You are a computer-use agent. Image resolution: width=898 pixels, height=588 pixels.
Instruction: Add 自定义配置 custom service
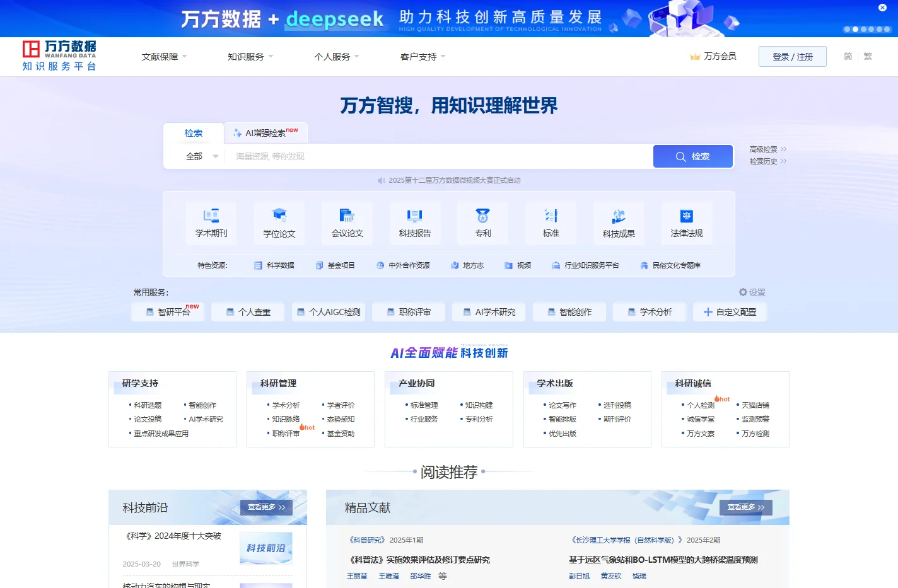[730, 312]
